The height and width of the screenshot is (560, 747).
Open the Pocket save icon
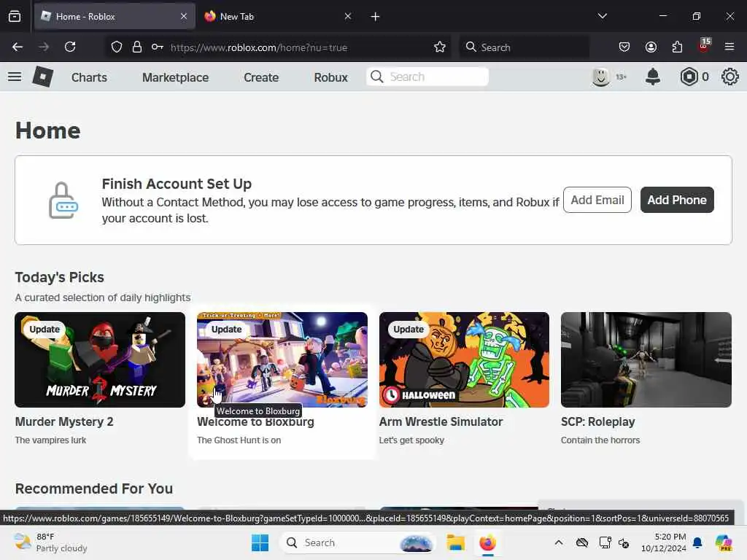(624, 47)
